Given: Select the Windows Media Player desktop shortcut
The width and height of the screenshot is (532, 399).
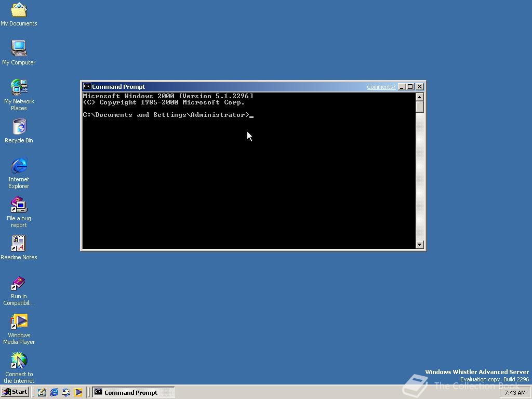Looking at the screenshot, I should click(19, 329).
